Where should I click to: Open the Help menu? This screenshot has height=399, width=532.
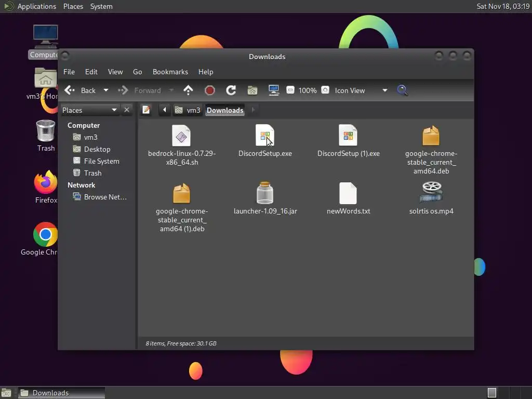coord(206,72)
